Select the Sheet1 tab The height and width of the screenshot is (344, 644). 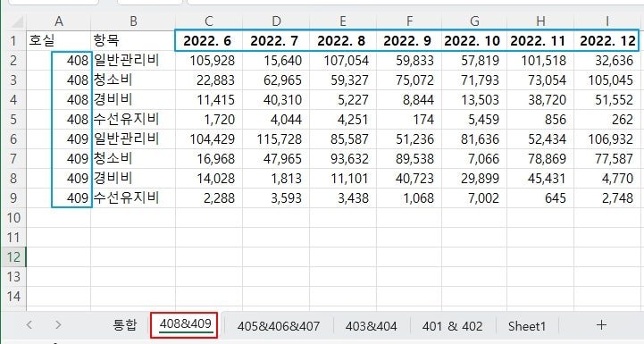pyautogui.click(x=527, y=326)
